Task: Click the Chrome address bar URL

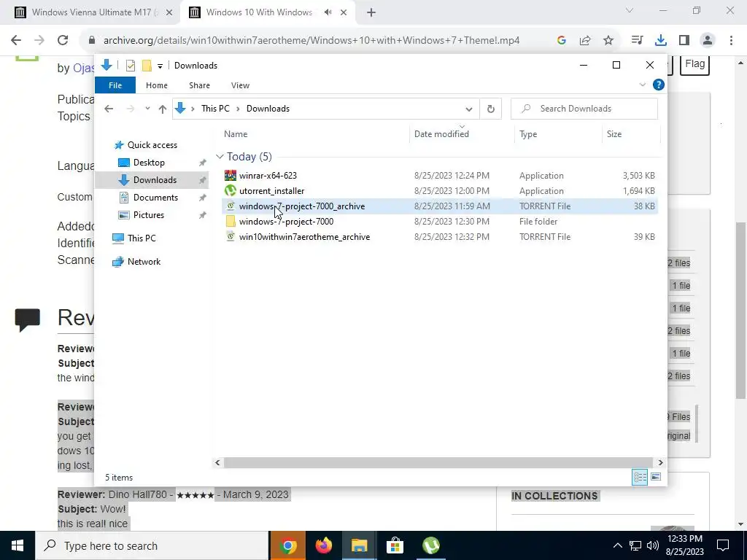Action: click(x=311, y=41)
